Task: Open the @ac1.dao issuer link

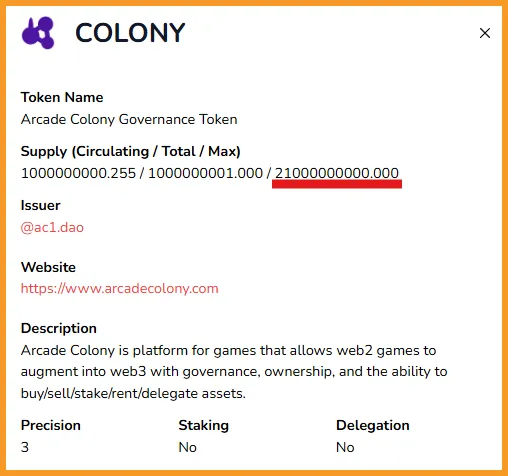Action: (x=52, y=228)
